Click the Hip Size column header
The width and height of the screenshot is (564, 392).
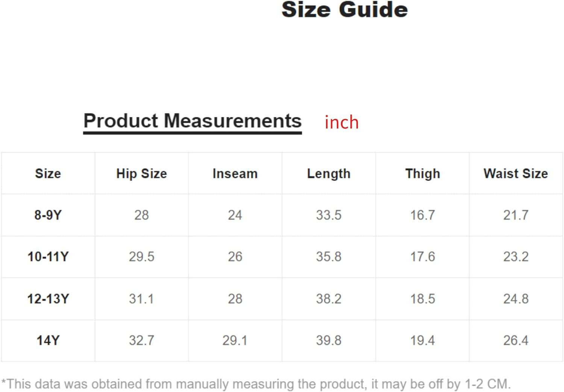[141, 174]
